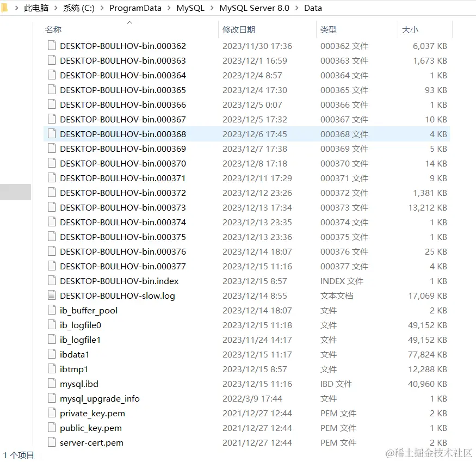The height and width of the screenshot is (462, 476).
Task: Click the file icon of DESKTOP-B0ULHOV-bin.000364
Action: 52,75
